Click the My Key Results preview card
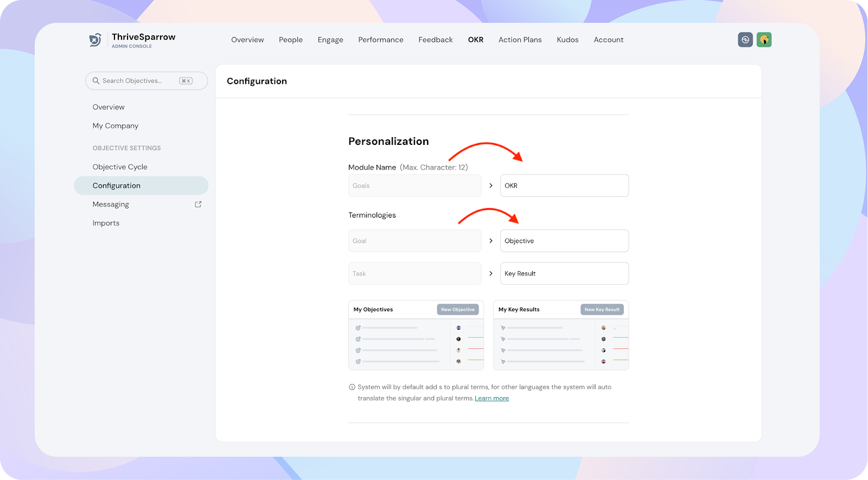This screenshot has width=868, height=480. tap(561, 335)
